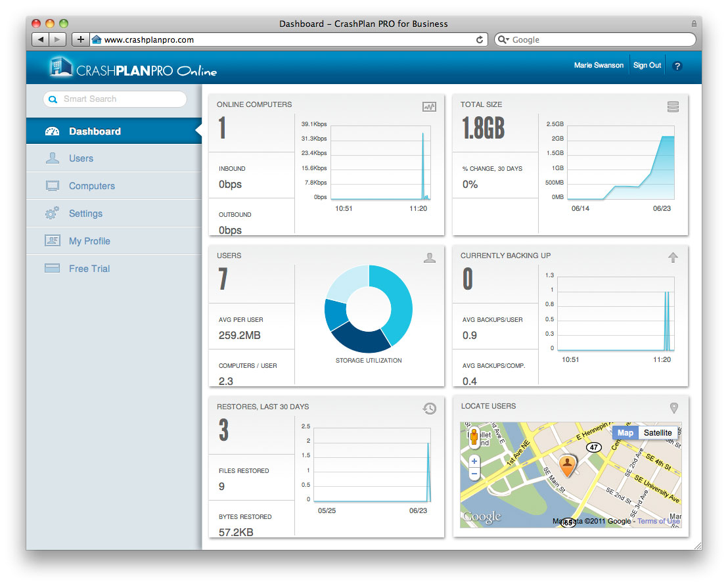Screen dimensions: 728x586
Task: Switch map to Satellite view
Action: coord(658,433)
